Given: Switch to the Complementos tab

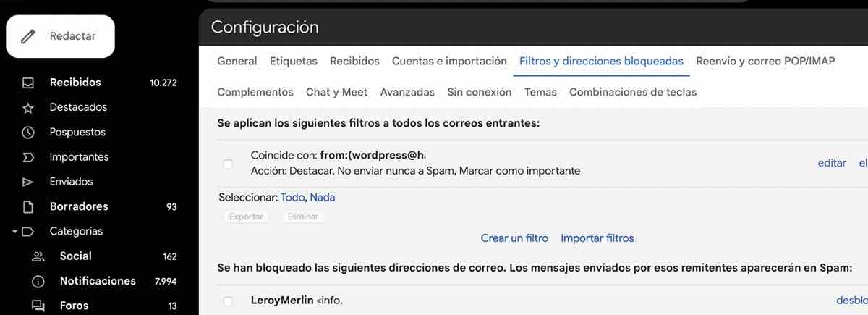Looking at the screenshot, I should (x=255, y=92).
